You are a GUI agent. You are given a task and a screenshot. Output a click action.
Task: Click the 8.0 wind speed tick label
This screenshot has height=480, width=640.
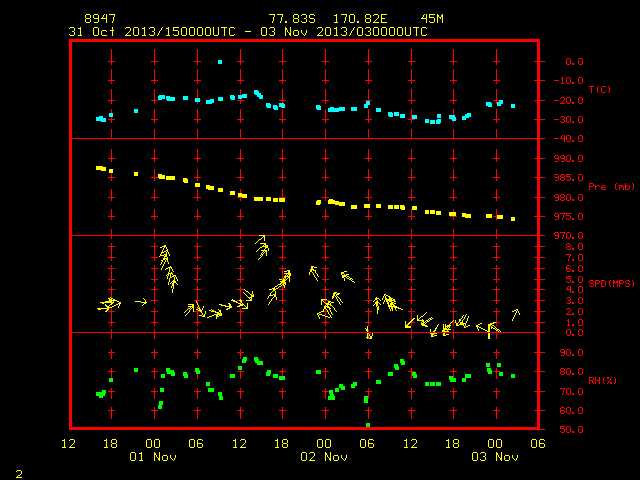click(x=575, y=247)
